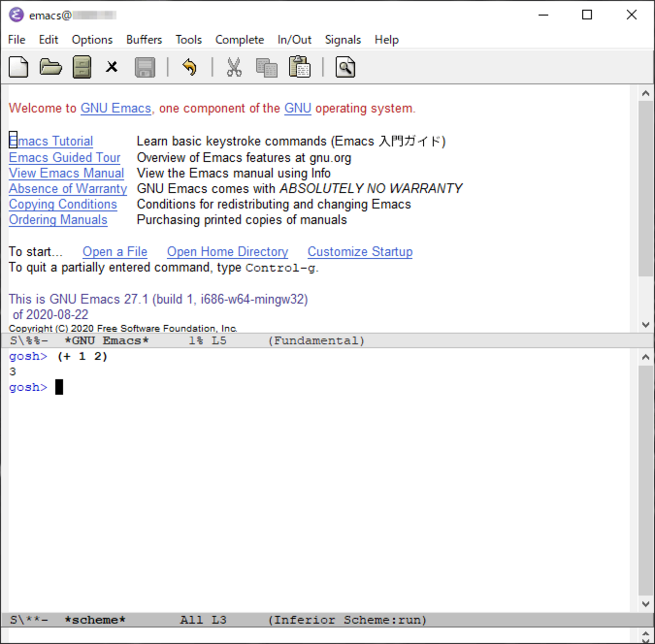Screen dimensions: 655x644
Task: Click the (+ 1 2) expression in the scheme buffer
Action: tap(82, 356)
